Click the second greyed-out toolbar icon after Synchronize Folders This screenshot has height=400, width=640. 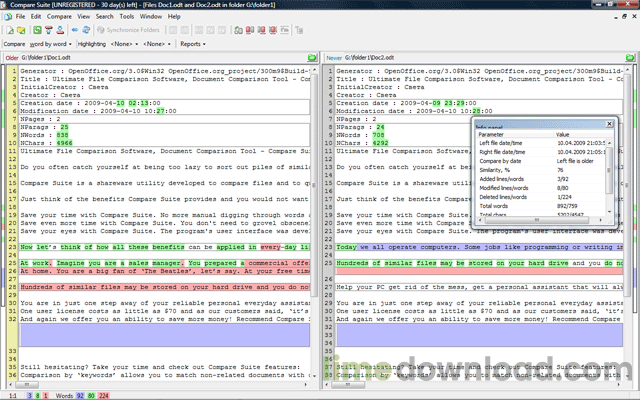pos(184,30)
